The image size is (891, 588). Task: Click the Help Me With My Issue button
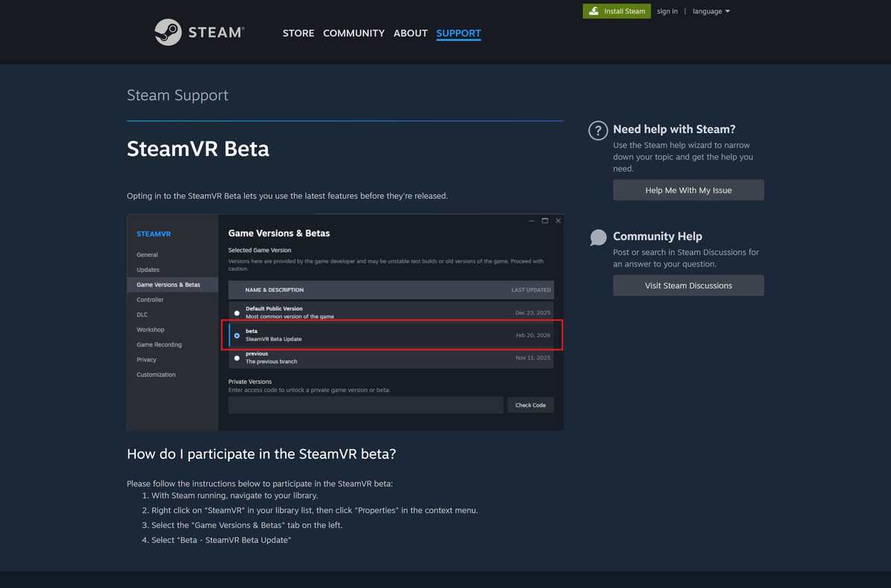tap(688, 190)
